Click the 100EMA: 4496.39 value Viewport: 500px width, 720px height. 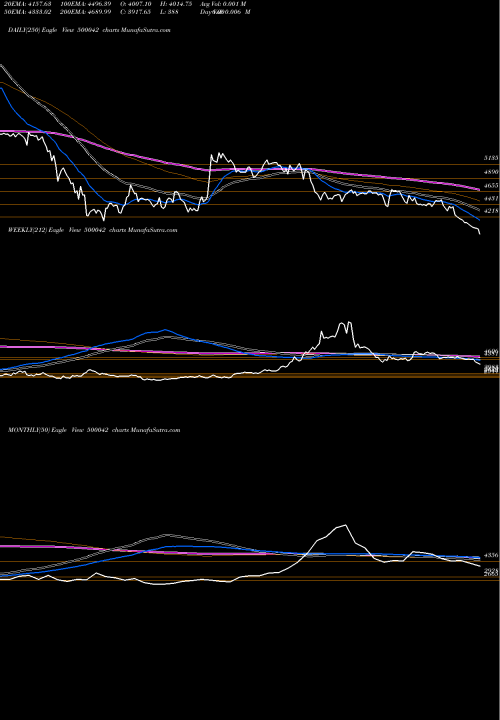tap(86, 4)
